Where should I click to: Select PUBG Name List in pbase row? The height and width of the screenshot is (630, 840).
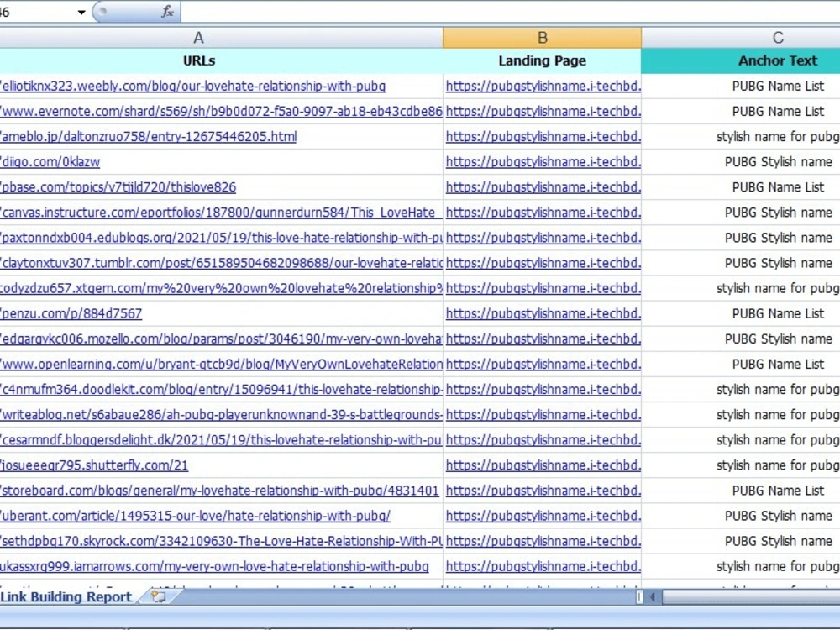778,187
